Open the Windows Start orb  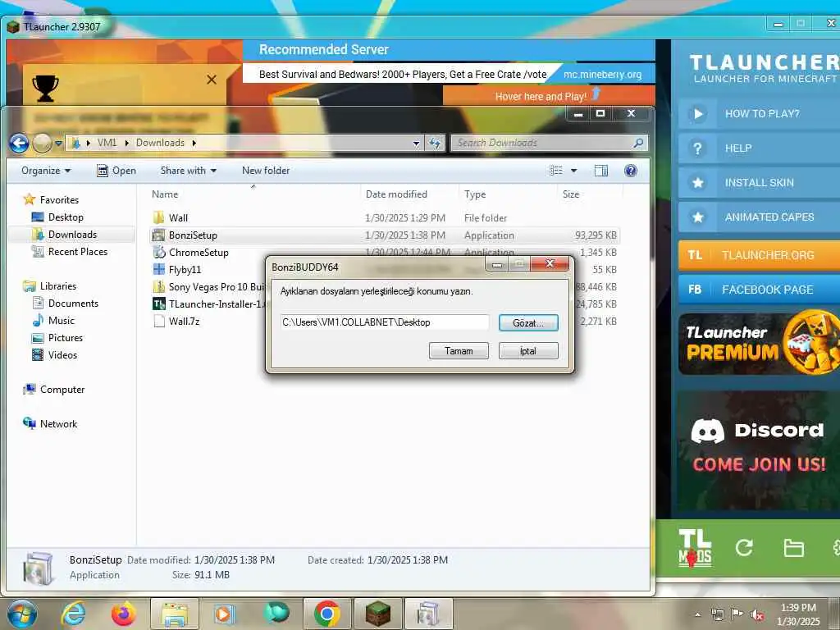point(21,614)
